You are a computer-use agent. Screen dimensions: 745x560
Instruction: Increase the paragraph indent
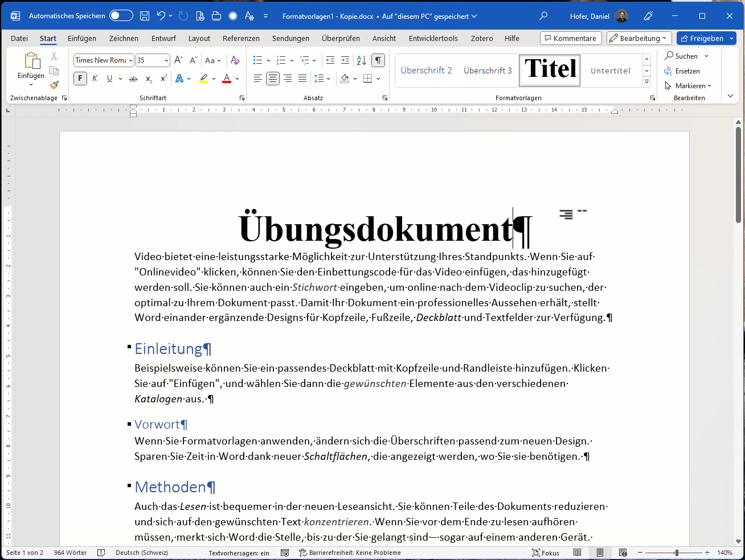pos(345,60)
